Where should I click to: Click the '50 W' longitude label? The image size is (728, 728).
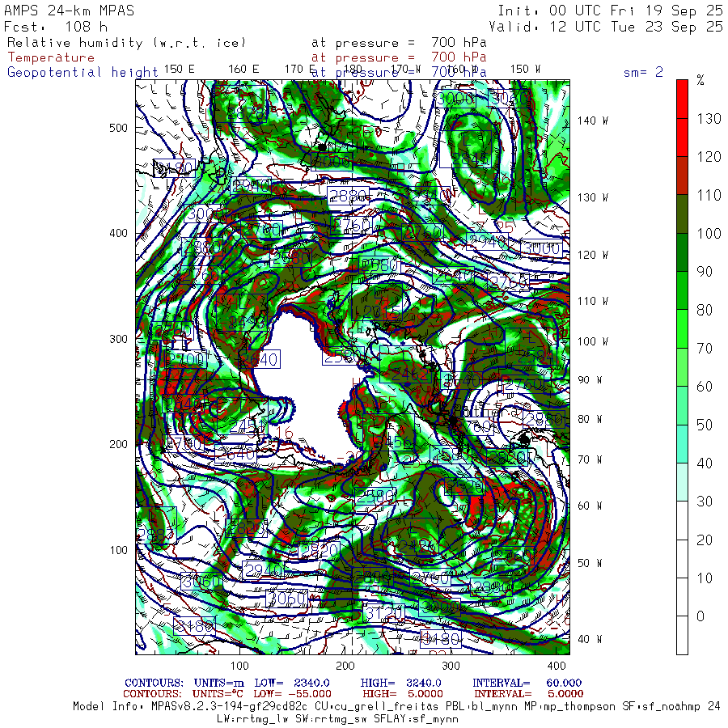click(590, 564)
